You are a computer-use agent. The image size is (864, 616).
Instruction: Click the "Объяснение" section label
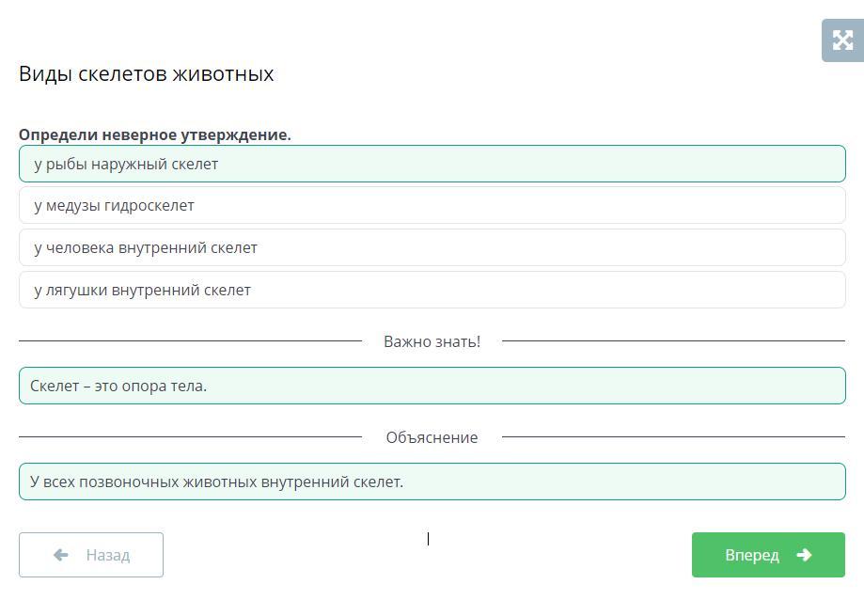click(432, 437)
